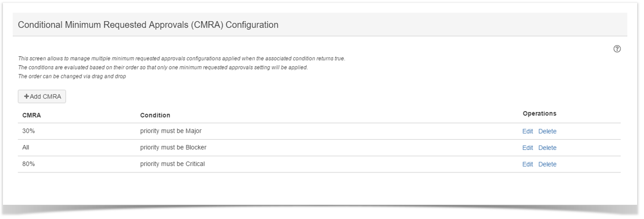Click the drag and drop order hint text

[72, 76]
